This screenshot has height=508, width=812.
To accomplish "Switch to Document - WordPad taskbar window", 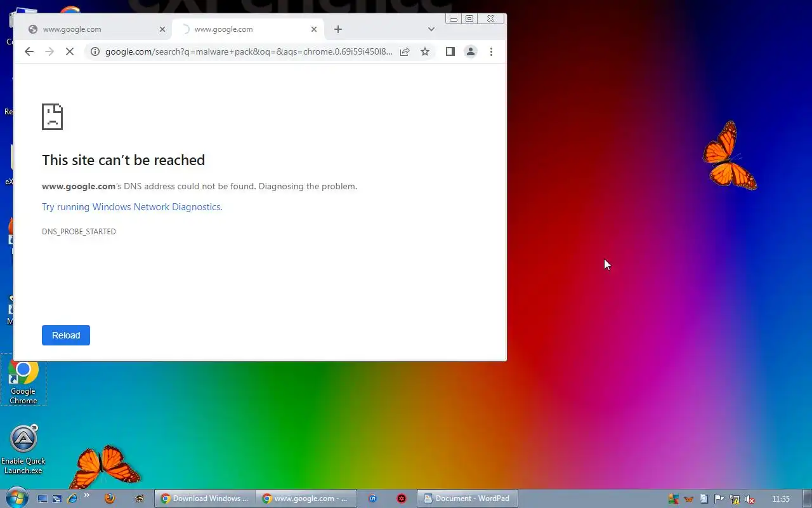I will point(467,498).
